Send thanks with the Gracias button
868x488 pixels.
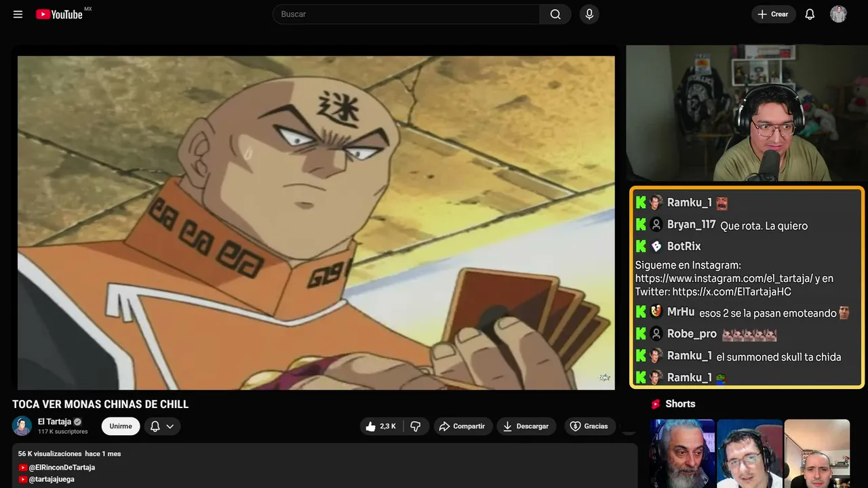tap(589, 426)
